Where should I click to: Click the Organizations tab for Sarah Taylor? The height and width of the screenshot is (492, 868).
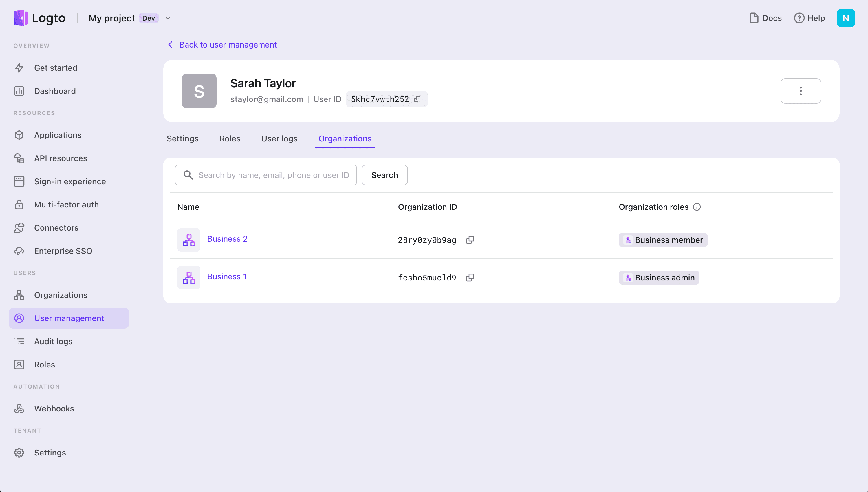click(x=345, y=138)
